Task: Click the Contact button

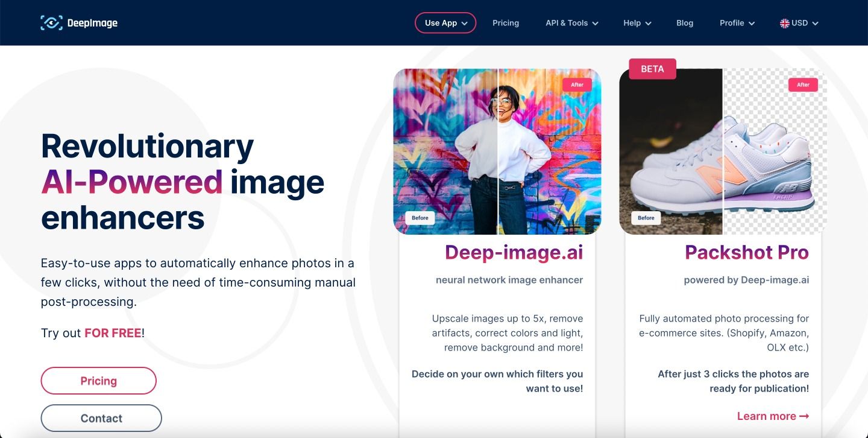Action: (x=101, y=418)
